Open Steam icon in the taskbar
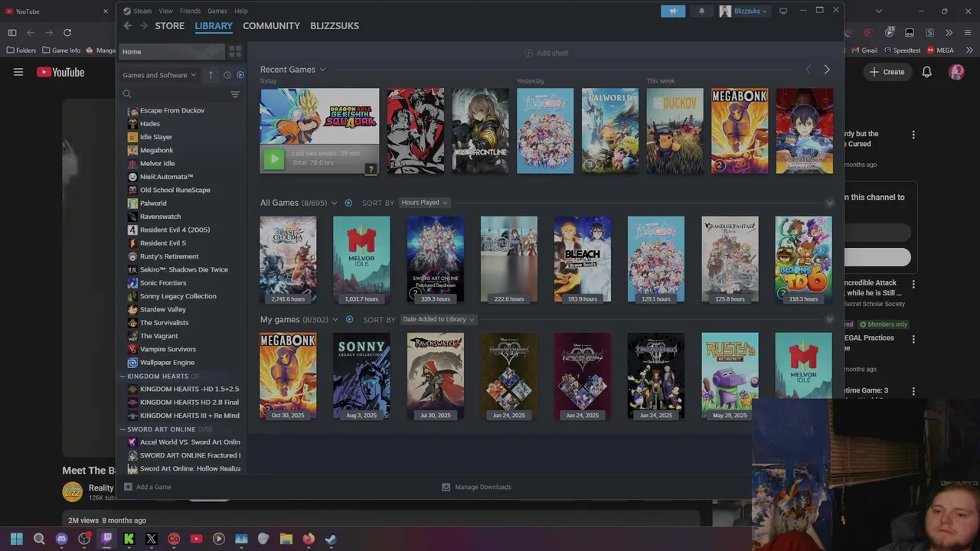 click(330, 539)
